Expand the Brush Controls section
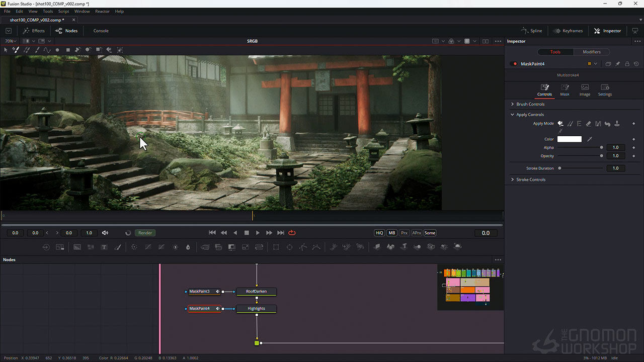Screen dimensions: 644x362 point(530,104)
